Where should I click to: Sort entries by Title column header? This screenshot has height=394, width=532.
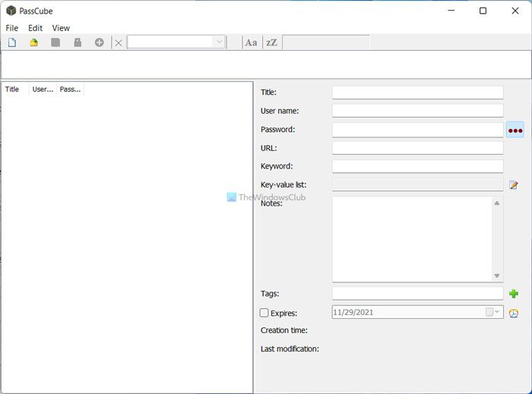point(15,90)
